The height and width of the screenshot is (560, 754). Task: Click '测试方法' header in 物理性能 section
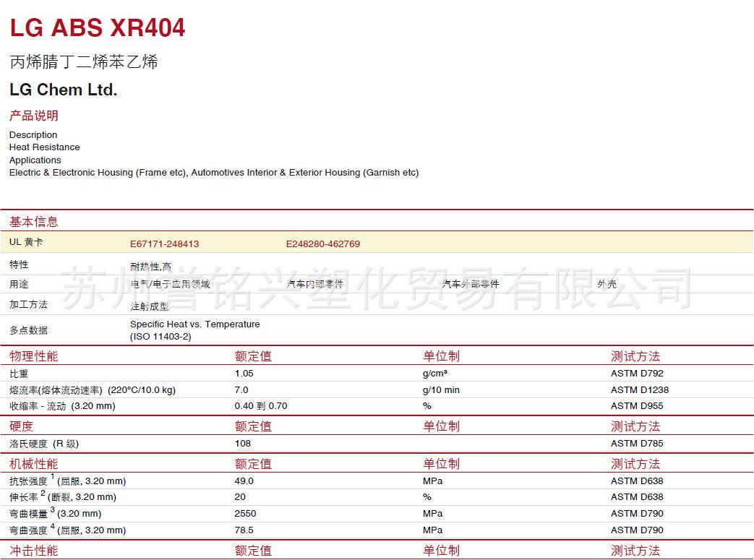click(635, 356)
